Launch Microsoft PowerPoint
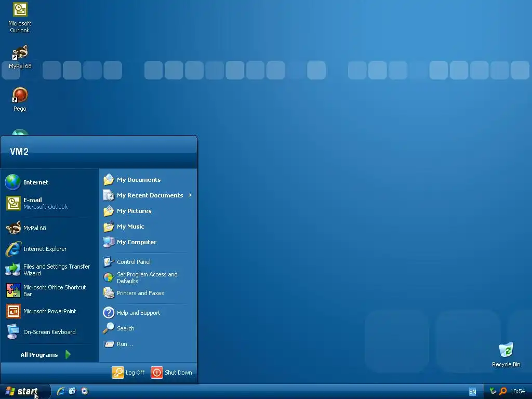The image size is (532, 399). click(49, 311)
